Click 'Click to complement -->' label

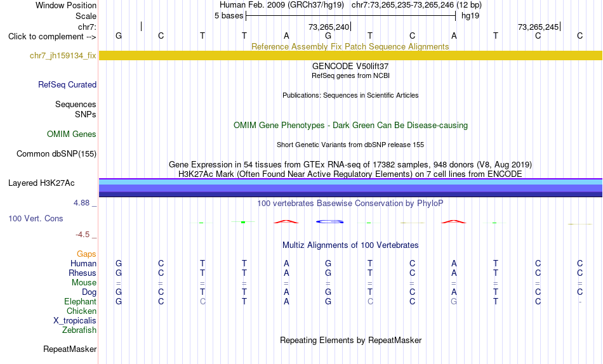click(x=52, y=37)
